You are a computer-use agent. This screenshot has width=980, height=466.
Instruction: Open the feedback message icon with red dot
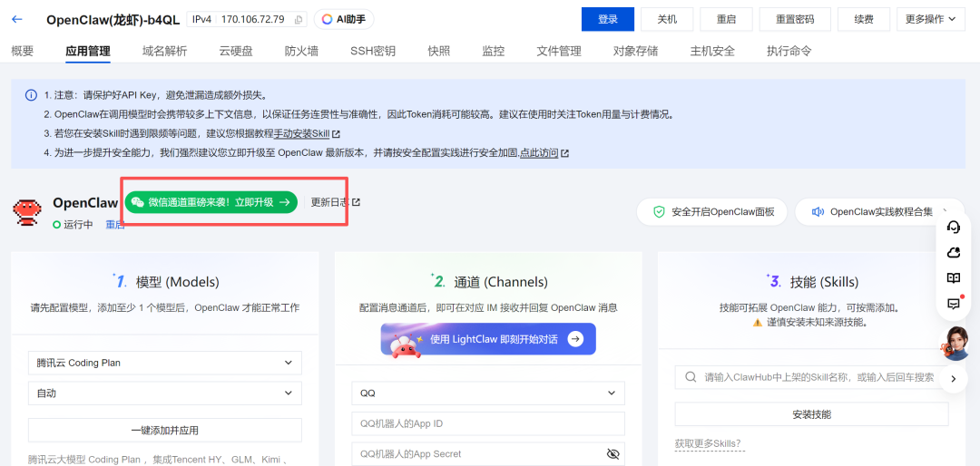click(953, 304)
